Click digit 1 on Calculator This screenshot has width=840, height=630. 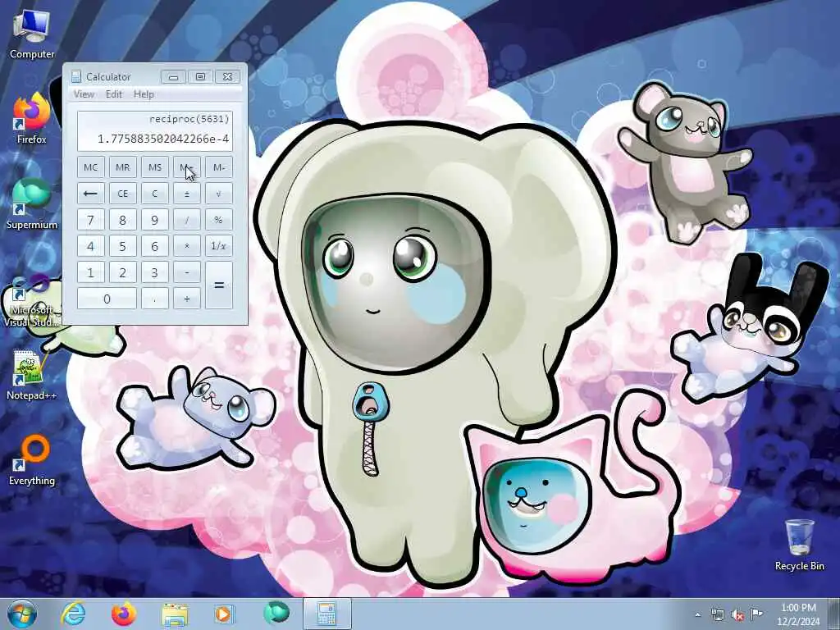pos(90,272)
